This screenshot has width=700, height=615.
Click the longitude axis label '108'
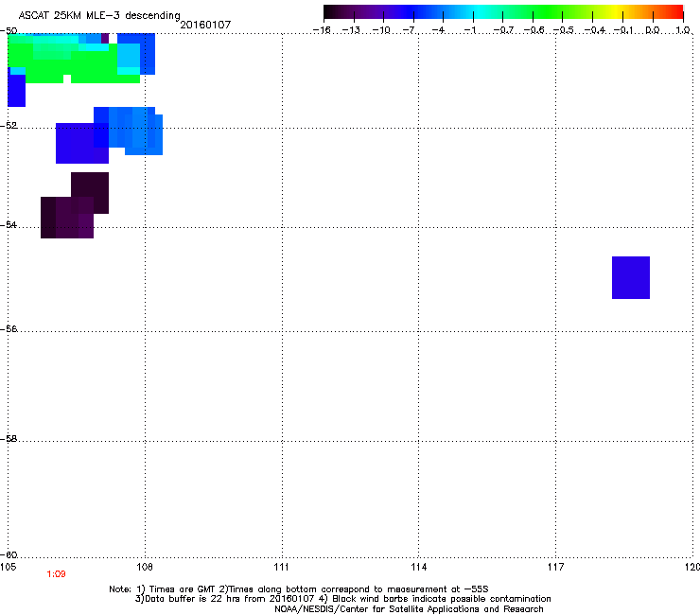coord(145,567)
